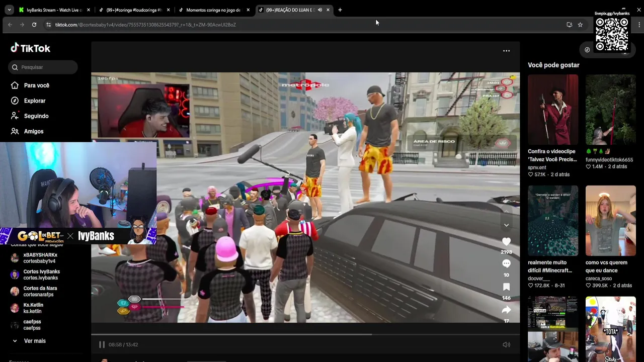
Task: Click the Cortes da Nara avatar
Action: click(x=15, y=291)
